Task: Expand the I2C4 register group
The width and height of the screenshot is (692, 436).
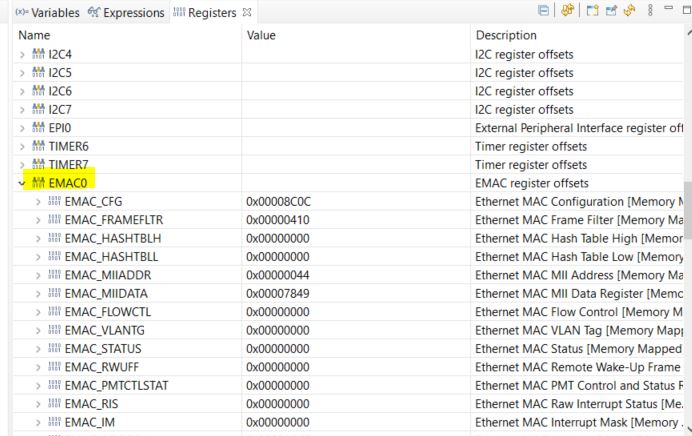Action: pyautogui.click(x=22, y=54)
